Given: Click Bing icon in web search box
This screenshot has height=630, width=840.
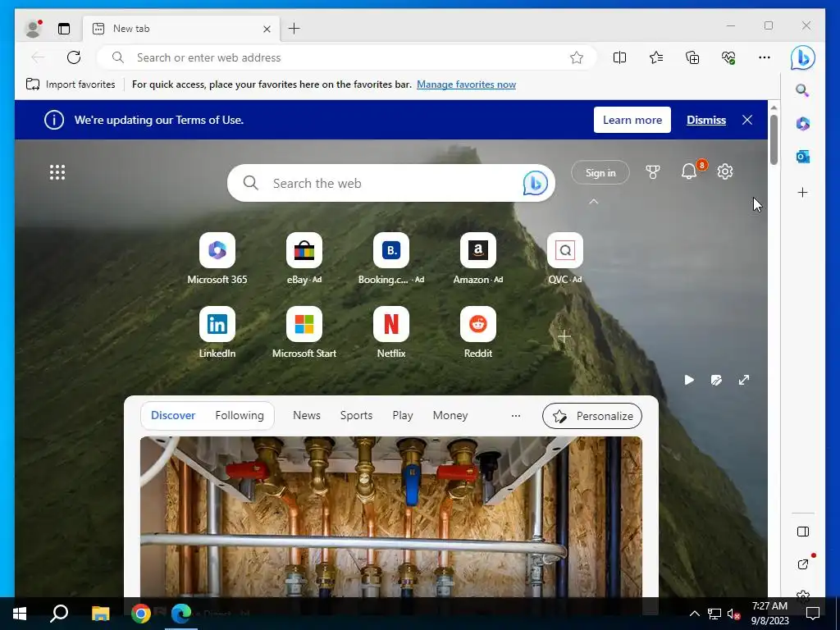Looking at the screenshot, I should [x=535, y=183].
